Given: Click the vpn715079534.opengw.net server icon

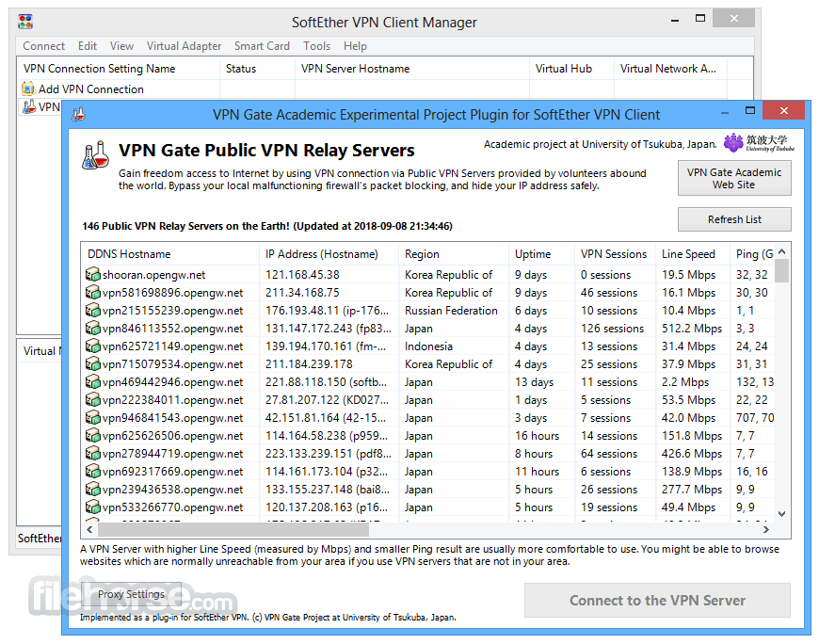Looking at the screenshot, I should point(92,363).
